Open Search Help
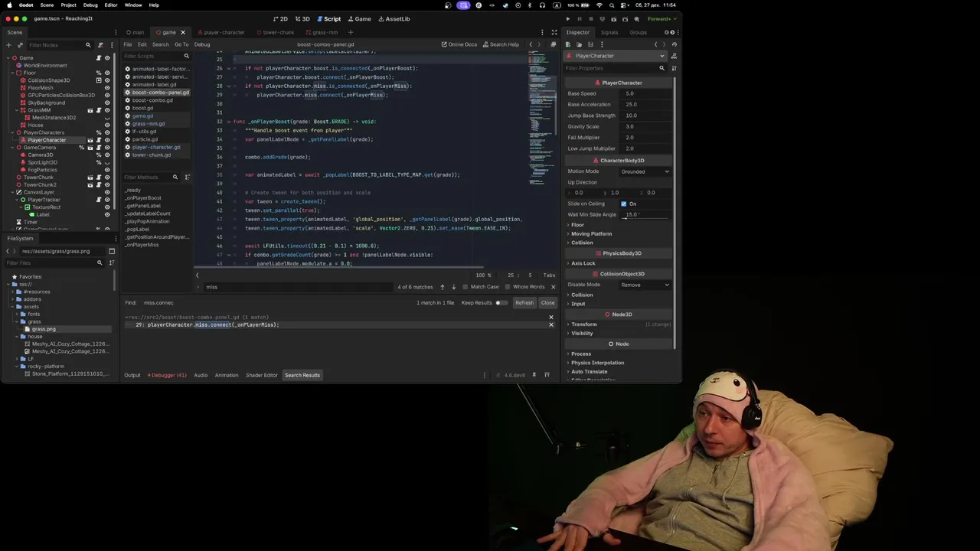 (x=500, y=44)
